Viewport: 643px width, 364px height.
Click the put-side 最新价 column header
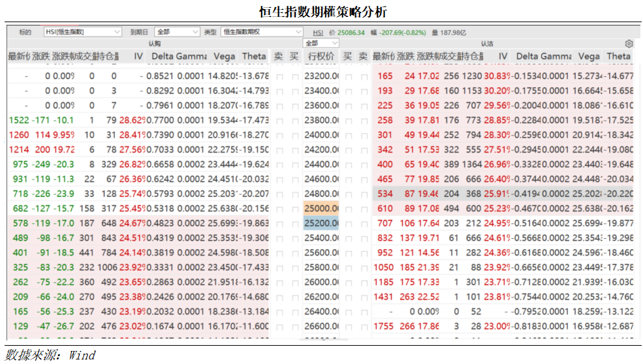pyautogui.click(x=383, y=56)
